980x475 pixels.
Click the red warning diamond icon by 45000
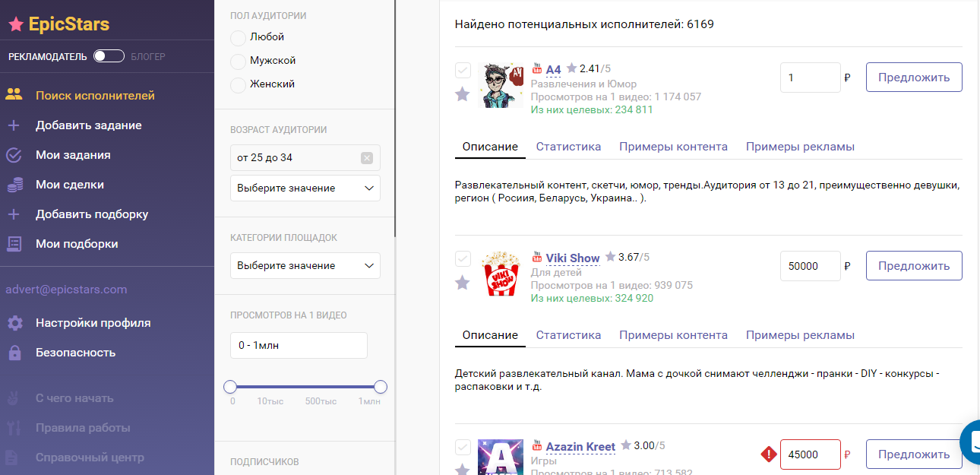[x=769, y=454]
